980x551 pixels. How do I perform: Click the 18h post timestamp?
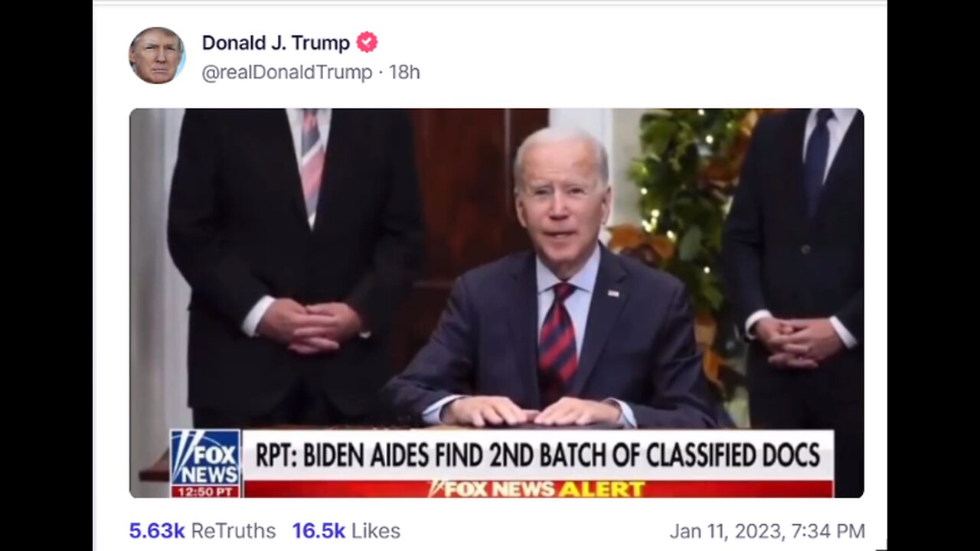coord(404,73)
